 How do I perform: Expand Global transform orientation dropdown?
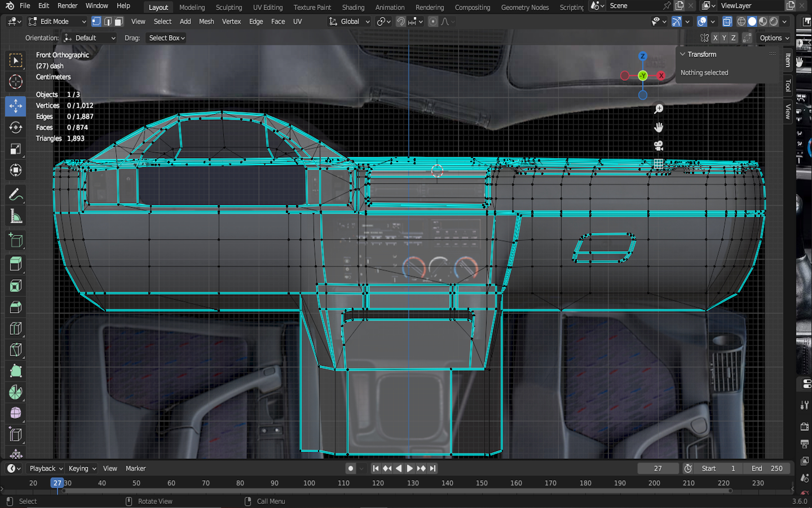[350, 21]
